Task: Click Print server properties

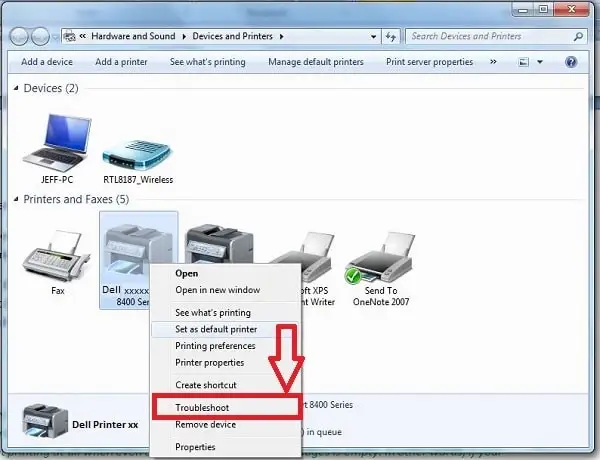Action: (x=429, y=62)
